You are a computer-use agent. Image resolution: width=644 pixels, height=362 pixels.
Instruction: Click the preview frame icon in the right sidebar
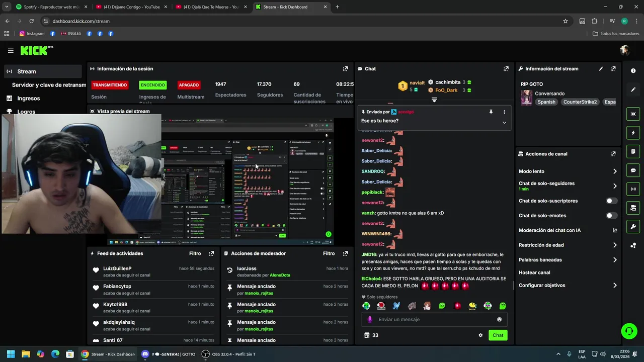[633, 114]
